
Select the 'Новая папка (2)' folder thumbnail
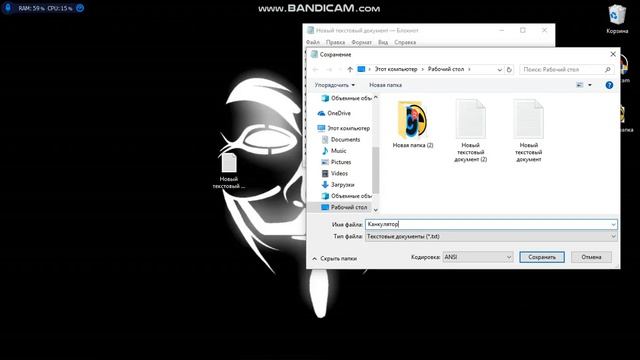pyautogui.click(x=413, y=124)
